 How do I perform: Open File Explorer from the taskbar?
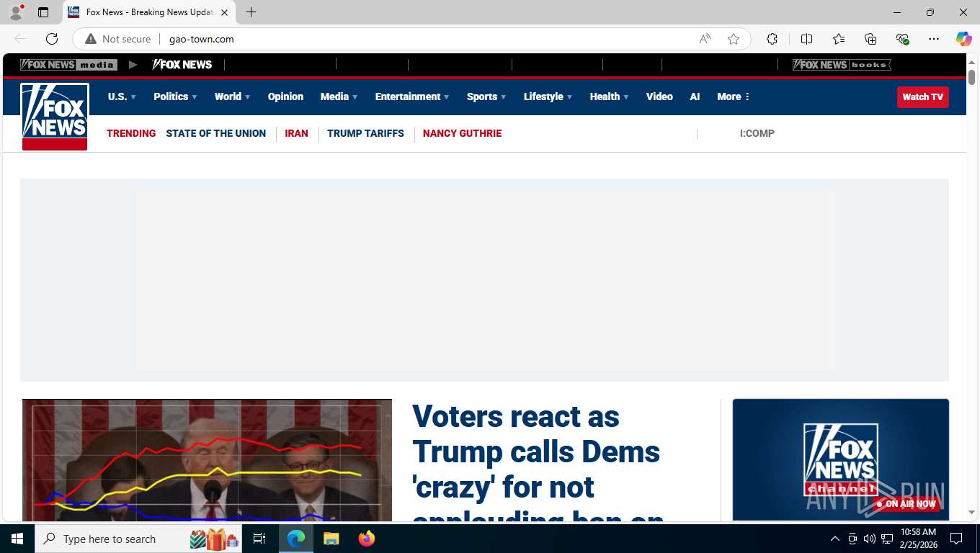click(x=331, y=539)
